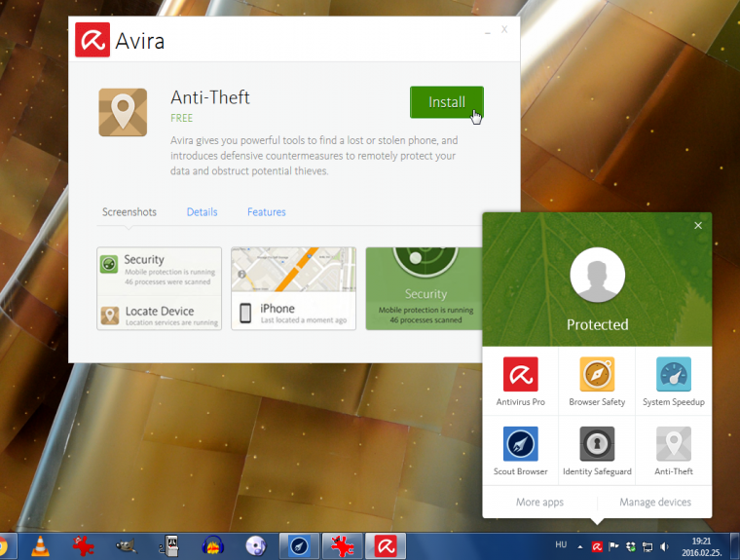The image size is (740, 560).
Task: Switch to the Screenshots tab
Action: point(129,212)
